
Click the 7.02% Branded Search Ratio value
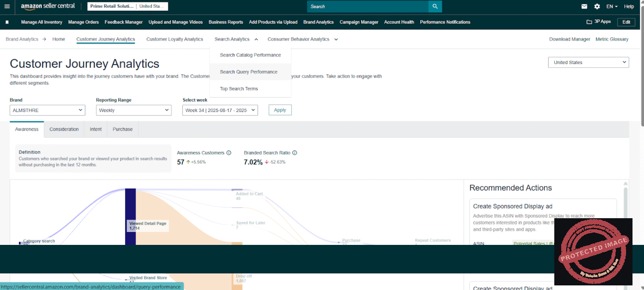tap(253, 162)
